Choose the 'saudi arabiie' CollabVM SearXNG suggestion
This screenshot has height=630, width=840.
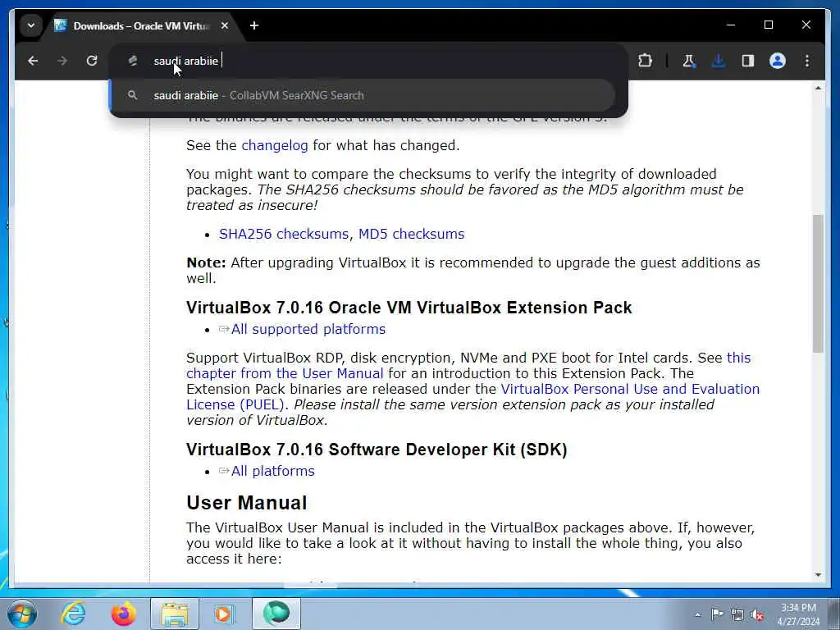click(x=362, y=95)
